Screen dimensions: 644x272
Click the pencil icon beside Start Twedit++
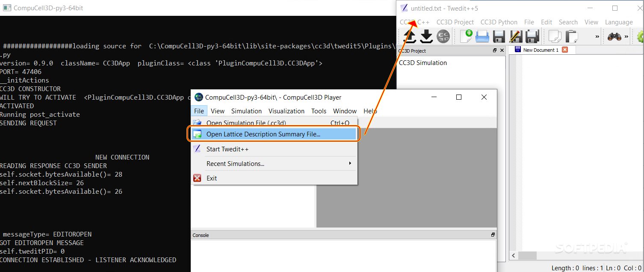(x=197, y=149)
